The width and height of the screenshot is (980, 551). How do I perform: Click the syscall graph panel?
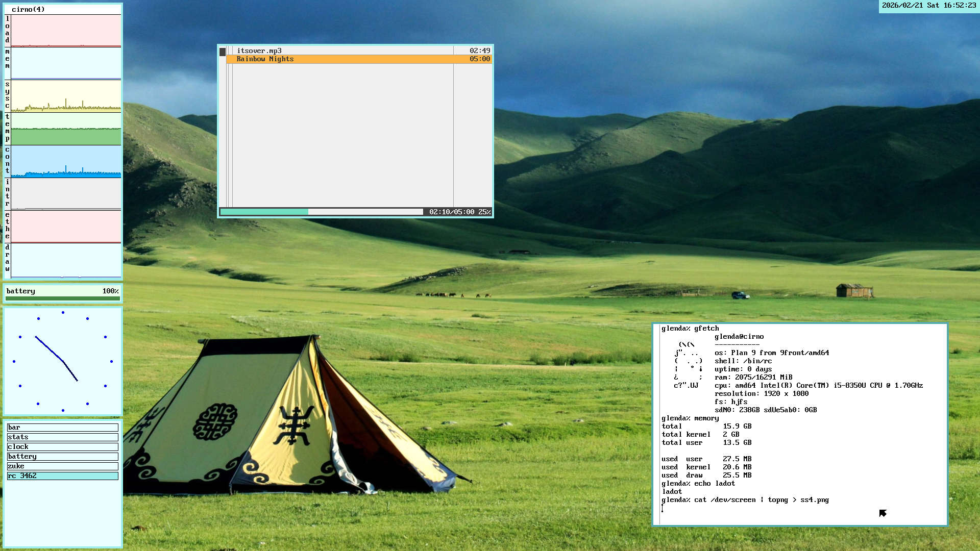[66, 96]
